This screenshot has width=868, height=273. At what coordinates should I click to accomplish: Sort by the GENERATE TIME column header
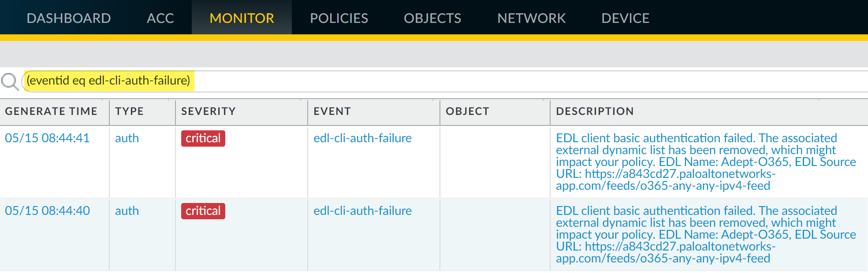click(x=51, y=111)
